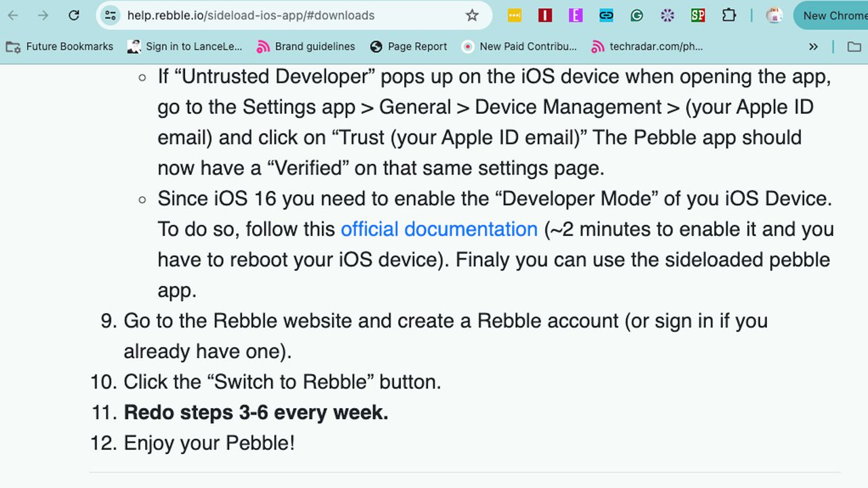The height and width of the screenshot is (488, 868).
Task: Follow the 'official documentation' link
Action: [439, 229]
